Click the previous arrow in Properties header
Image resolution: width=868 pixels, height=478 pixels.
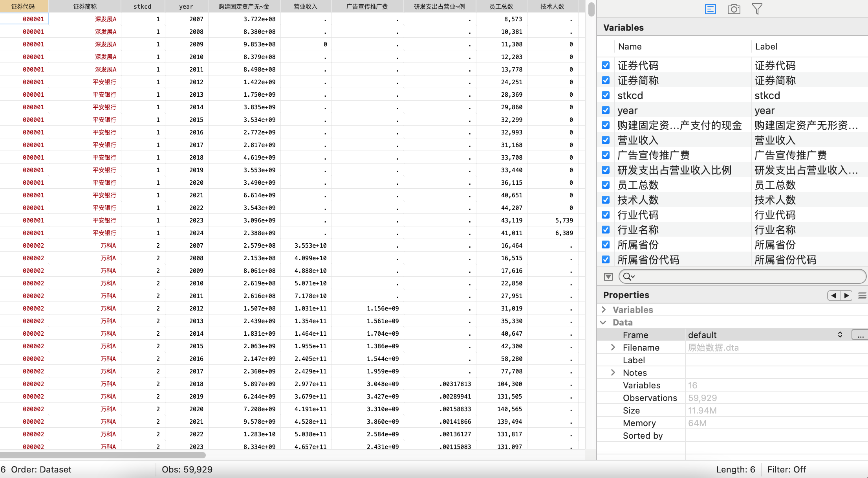coord(833,295)
